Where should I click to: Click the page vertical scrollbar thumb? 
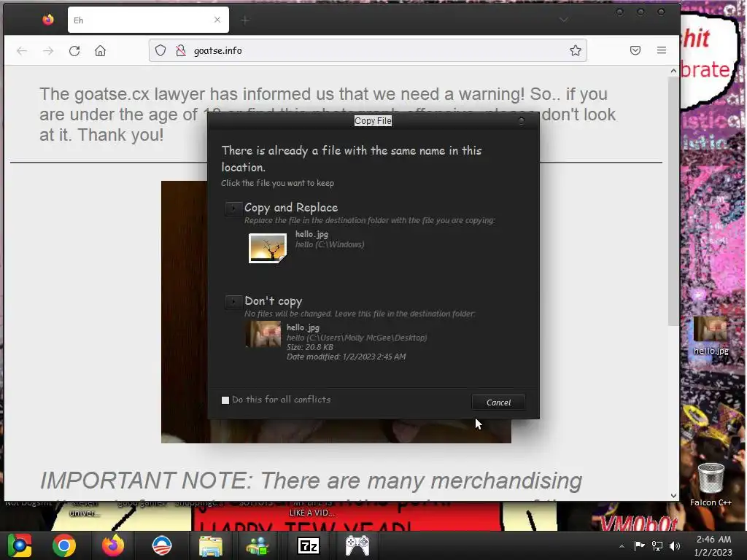click(673, 201)
